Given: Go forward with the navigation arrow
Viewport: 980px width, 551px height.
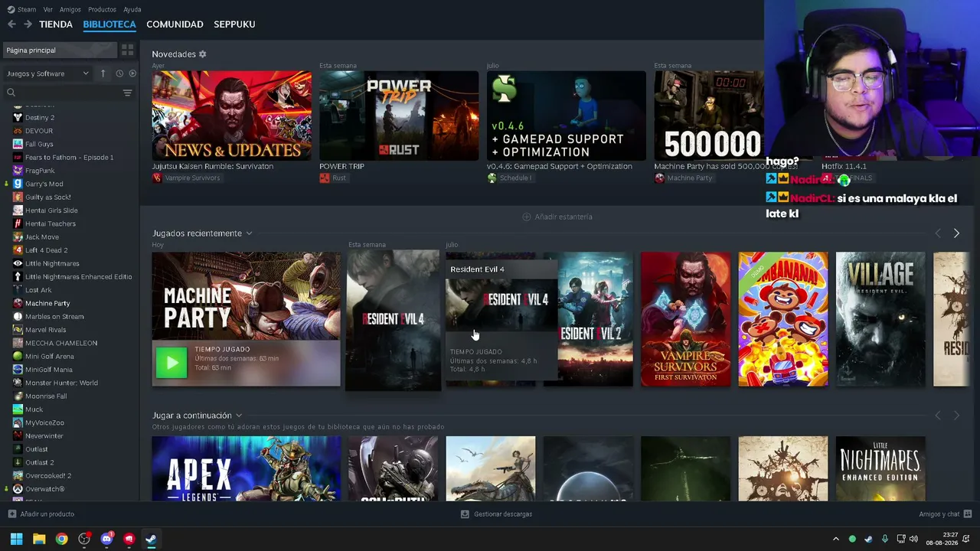Looking at the screenshot, I should [x=28, y=24].
